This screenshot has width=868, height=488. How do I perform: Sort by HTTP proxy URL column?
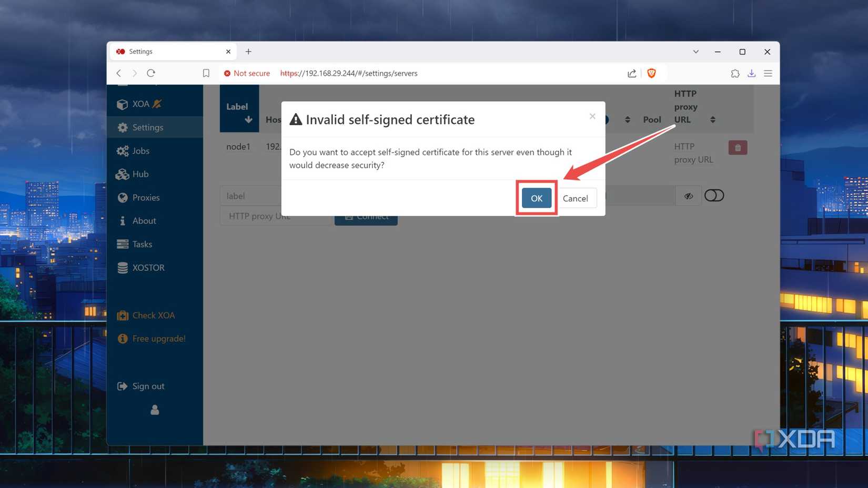click(x=712, y=120)
